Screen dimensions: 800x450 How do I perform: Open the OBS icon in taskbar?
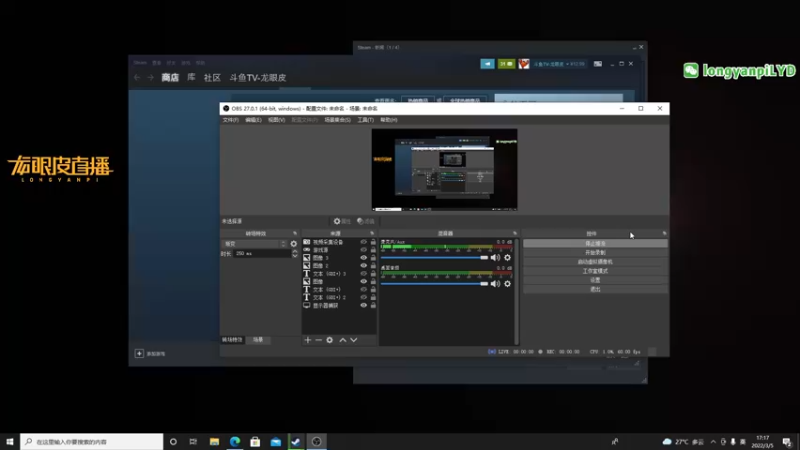coord(316,441)
